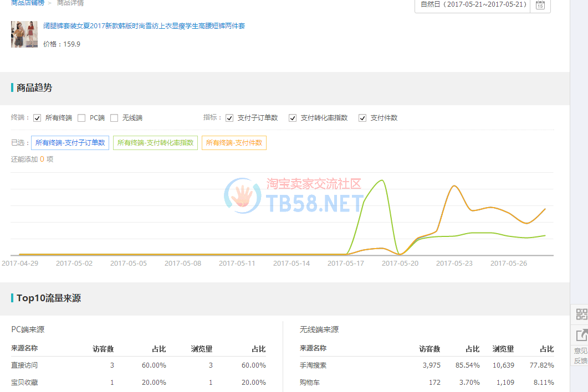This screenshot has width=588, height=392.
Task: Click the PC端来源 table title
Action: [28, 329]
